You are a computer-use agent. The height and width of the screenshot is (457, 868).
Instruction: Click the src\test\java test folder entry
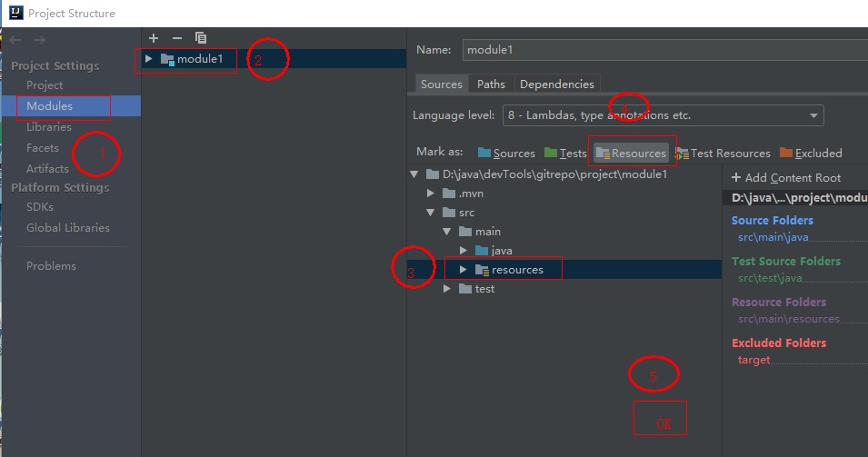[x=770, y=278]
